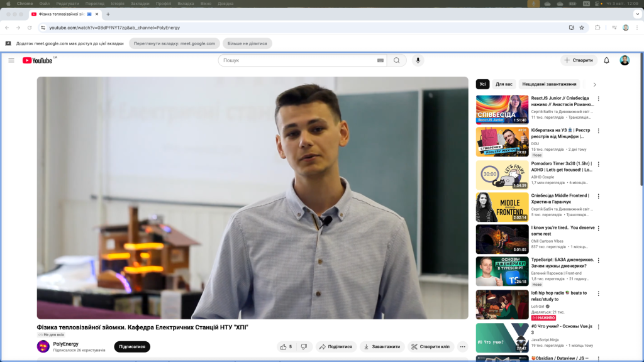Open the on-screen keyboard in search box
The image size is (644, 362).
click(380, 60)
